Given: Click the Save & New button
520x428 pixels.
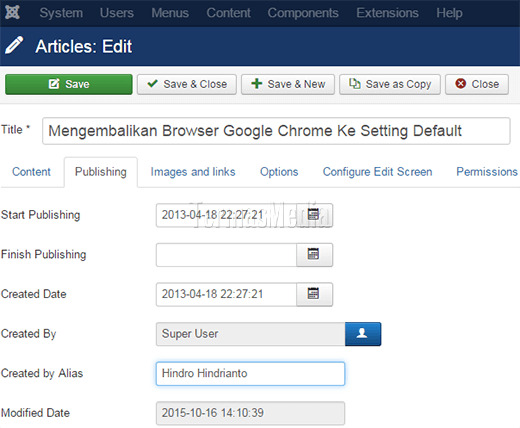Looking at the screenshot, I should [288, 84].
